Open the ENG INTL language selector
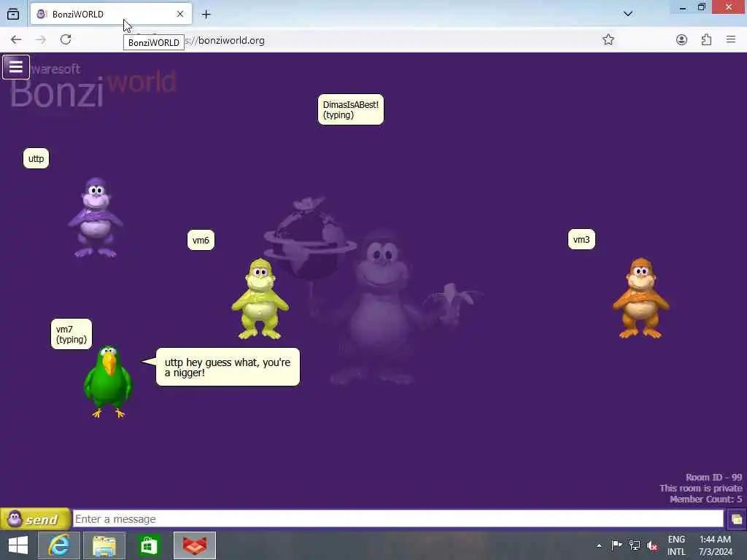This screenshot has height=560, width=747. (676, 545)
